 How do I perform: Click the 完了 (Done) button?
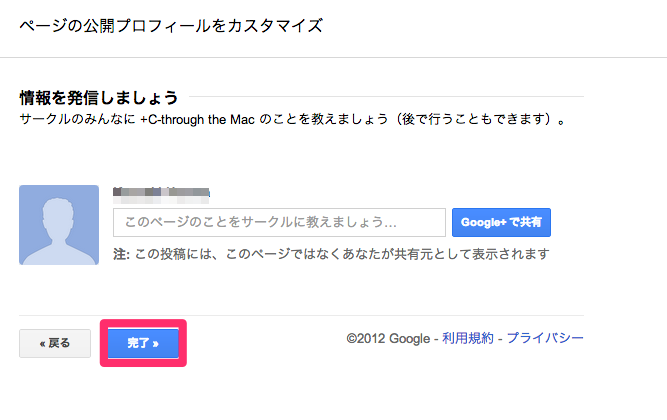(x=143, y=343)
